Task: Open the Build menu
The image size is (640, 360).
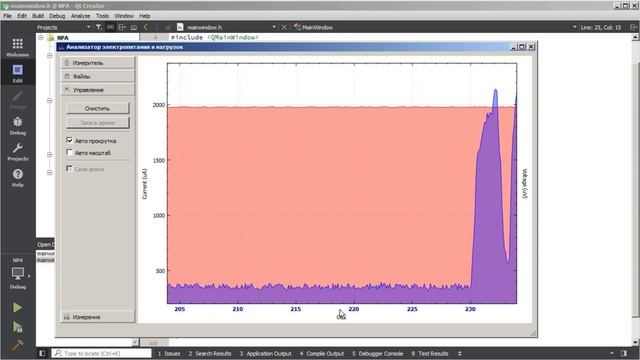Action: click(38, 16)
